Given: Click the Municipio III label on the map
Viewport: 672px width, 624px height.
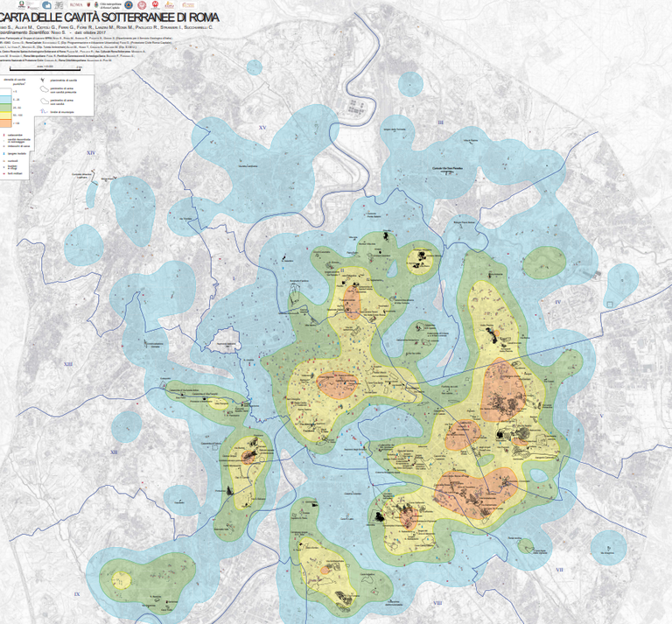Looking at the screenshot, I should pos(441,123).
